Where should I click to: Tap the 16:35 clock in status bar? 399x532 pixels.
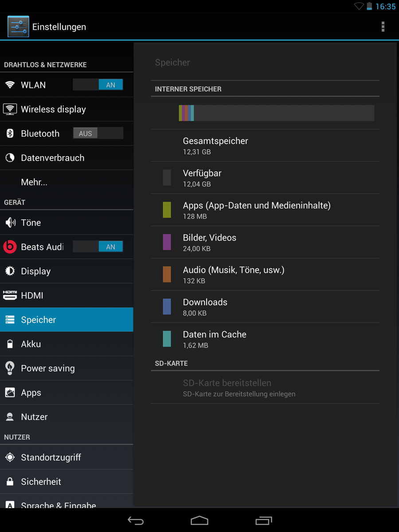(x=385, y=6)
